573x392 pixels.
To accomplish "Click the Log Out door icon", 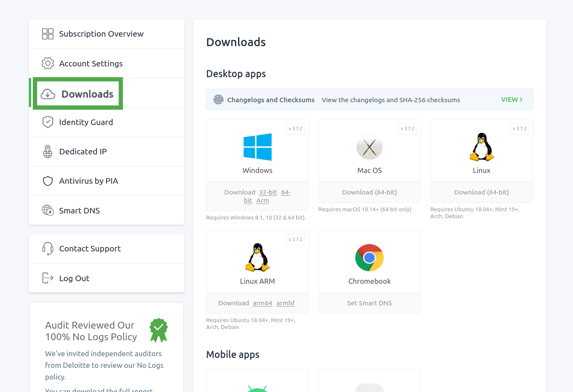I will (x=48, y=278).
